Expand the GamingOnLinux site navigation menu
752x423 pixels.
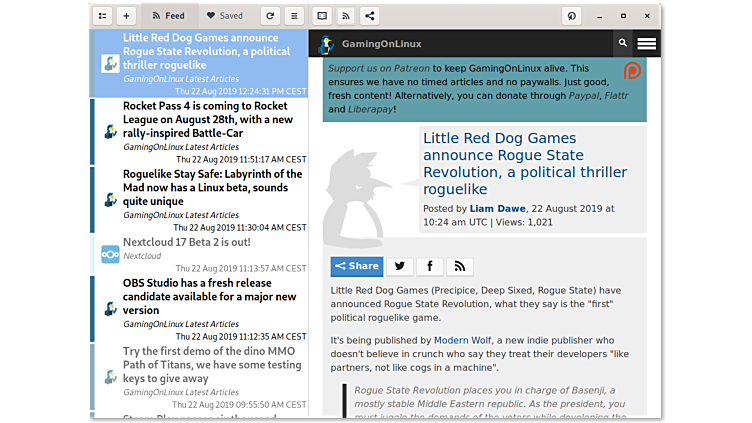tap(646, 43)
